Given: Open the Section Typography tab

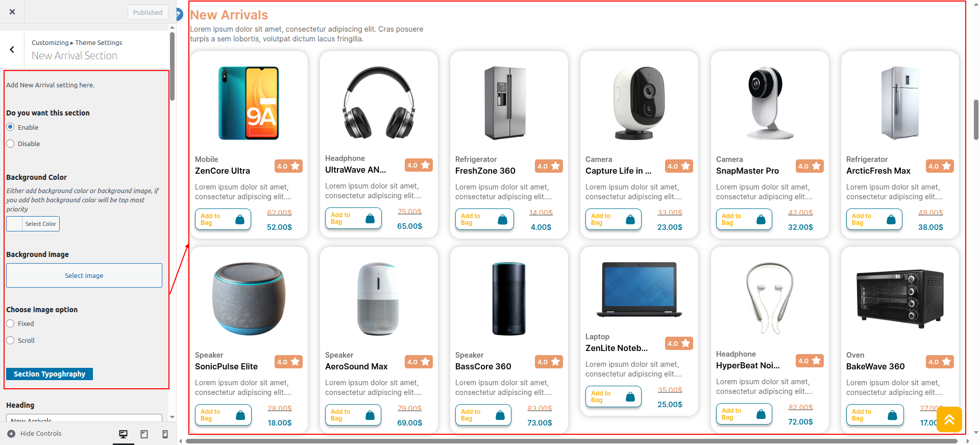Looking at the screenshot, I should tap(50, 374).
